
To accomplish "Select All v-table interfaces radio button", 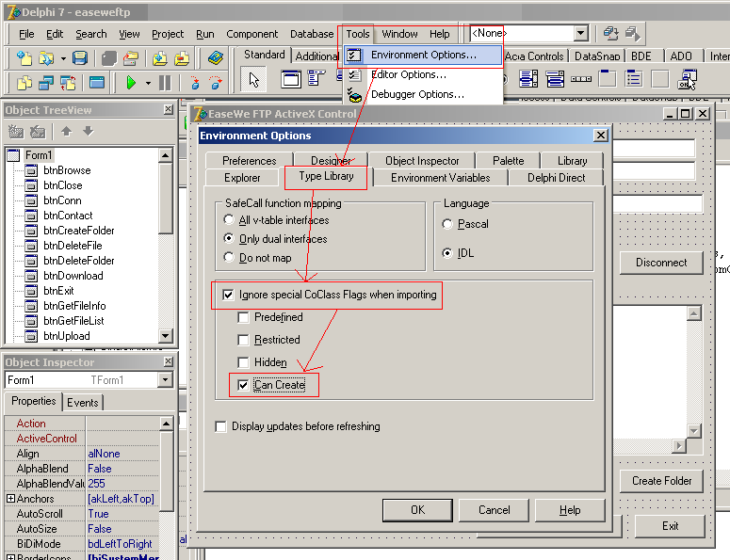I will [x=229, y=219].
